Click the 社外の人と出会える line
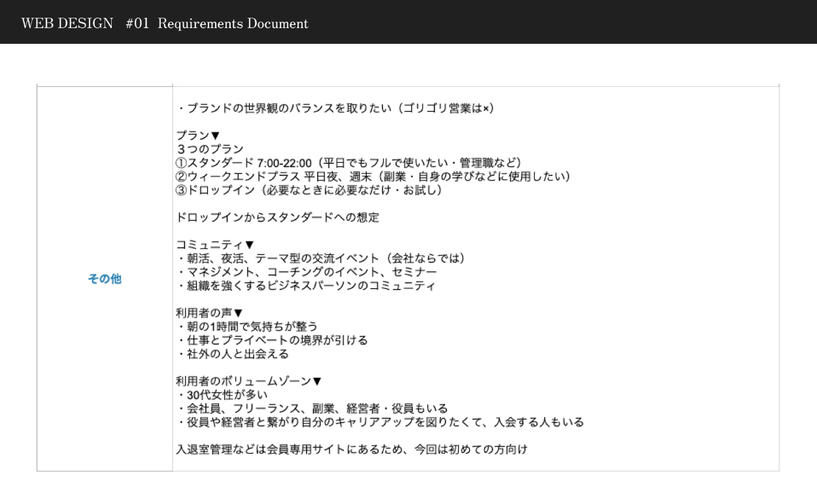 coord(233,354)
